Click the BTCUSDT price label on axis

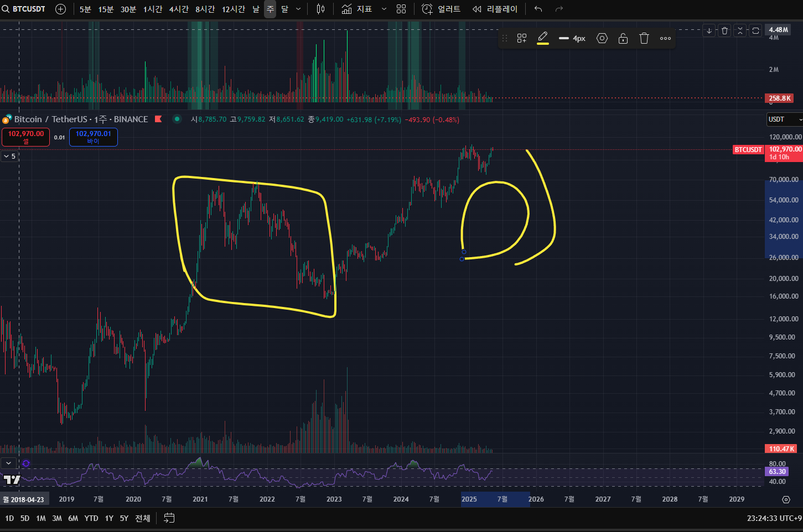tap(748, 150)
